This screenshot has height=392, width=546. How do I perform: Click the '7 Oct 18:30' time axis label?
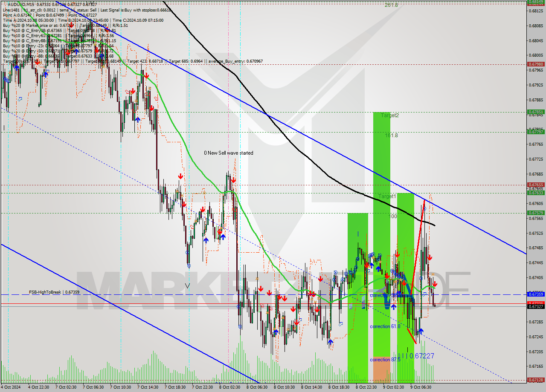click(x=175, y=387)
